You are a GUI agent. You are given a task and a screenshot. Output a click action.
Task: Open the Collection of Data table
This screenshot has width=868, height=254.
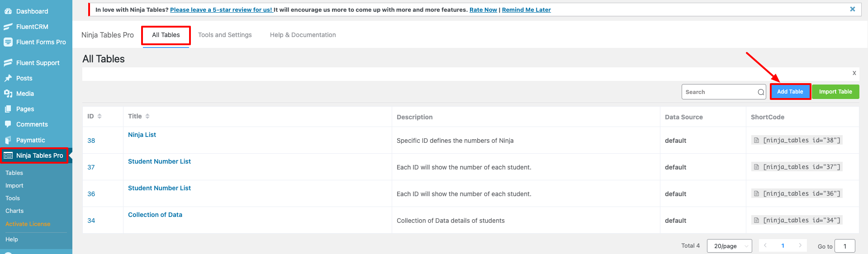[155, 215]
